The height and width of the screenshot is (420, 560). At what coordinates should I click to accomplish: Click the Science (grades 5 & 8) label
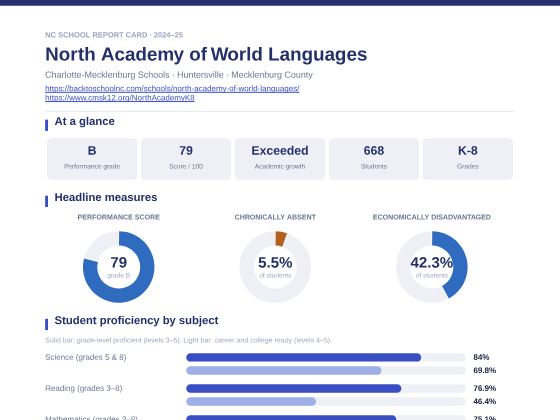coord(86,357)
